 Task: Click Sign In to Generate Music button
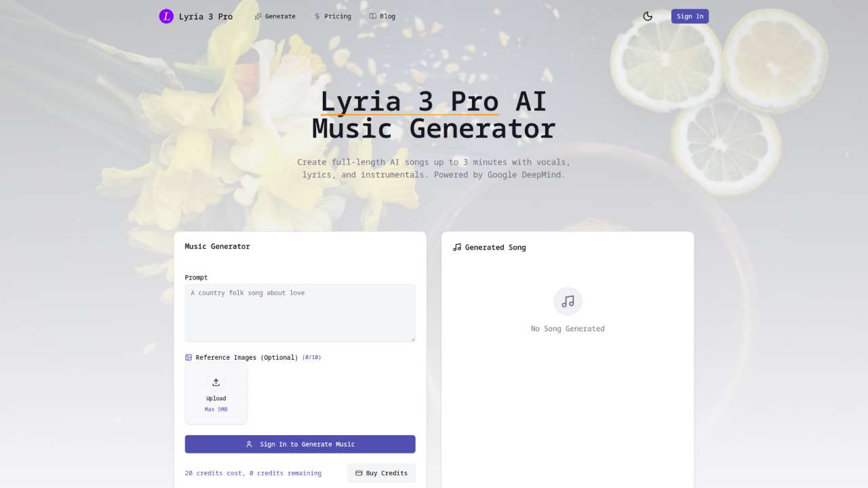[300, 444]
